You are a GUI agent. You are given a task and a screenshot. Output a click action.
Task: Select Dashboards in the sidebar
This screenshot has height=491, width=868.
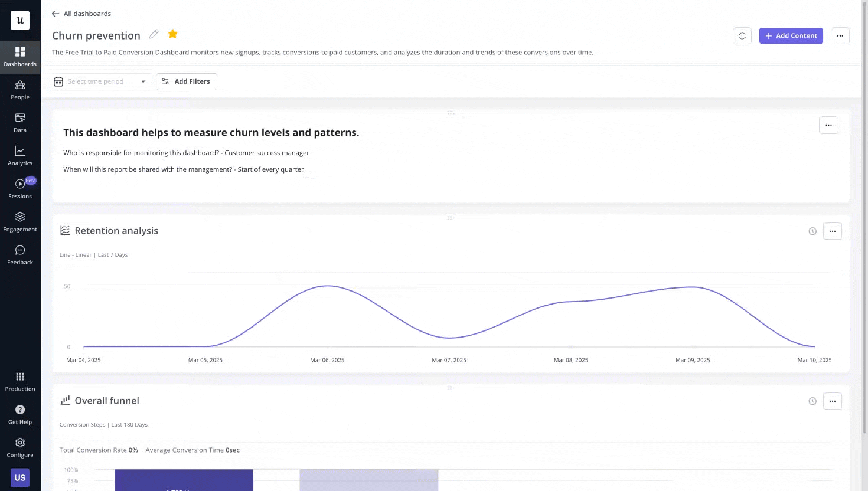pyautogui.click(x=20, y=56)
